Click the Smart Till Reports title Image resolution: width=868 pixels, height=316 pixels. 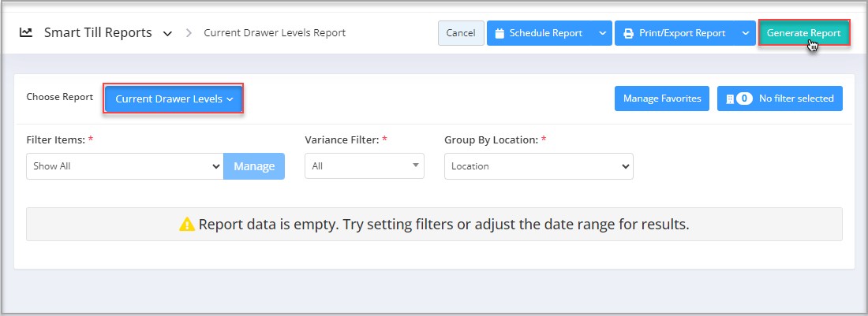pyautogui.click(x=98, y=32)
